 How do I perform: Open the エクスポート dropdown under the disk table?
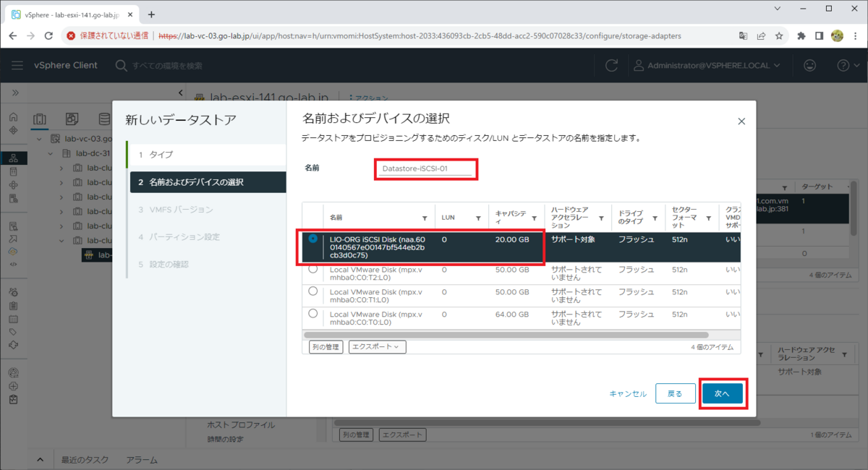pyautogui.click(x=376, y=346)
